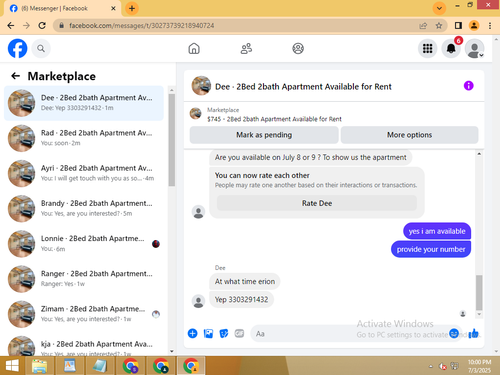This screenshot has width=500, height=375.
Task: Attach a photo using the image icon
Action: (x=208, y=333)
